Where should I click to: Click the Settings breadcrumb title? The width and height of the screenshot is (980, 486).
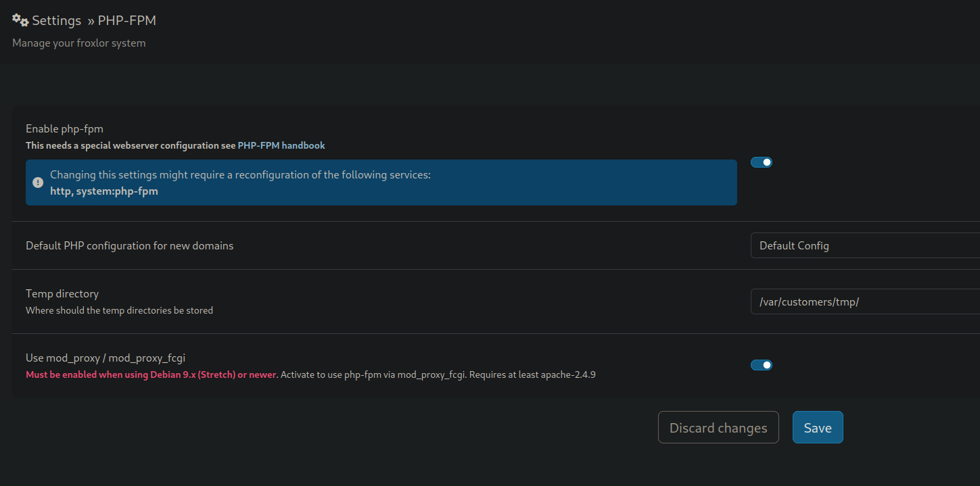pyautogui.click(x=56, y=21)
